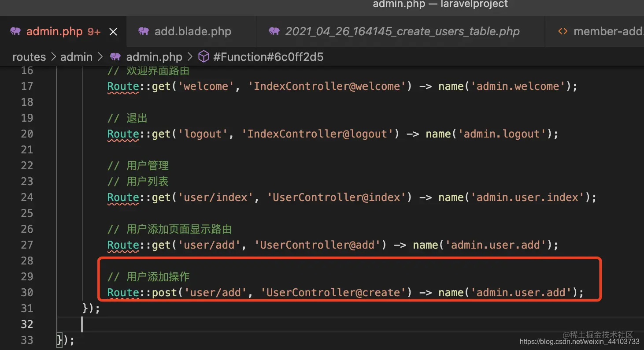Click the '// 用户列表' comment
Image resolution: width=644 pixels, height=350 pixels.
click(138, 182)
